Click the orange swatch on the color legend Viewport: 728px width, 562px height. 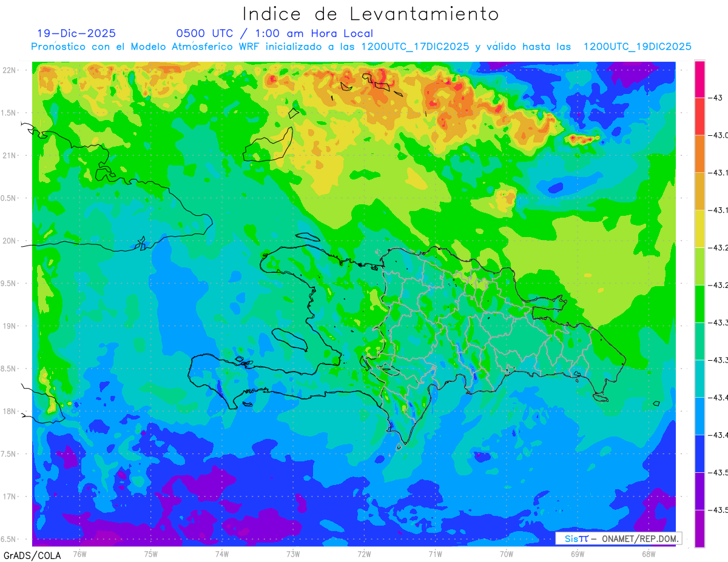tap(699, 153)
